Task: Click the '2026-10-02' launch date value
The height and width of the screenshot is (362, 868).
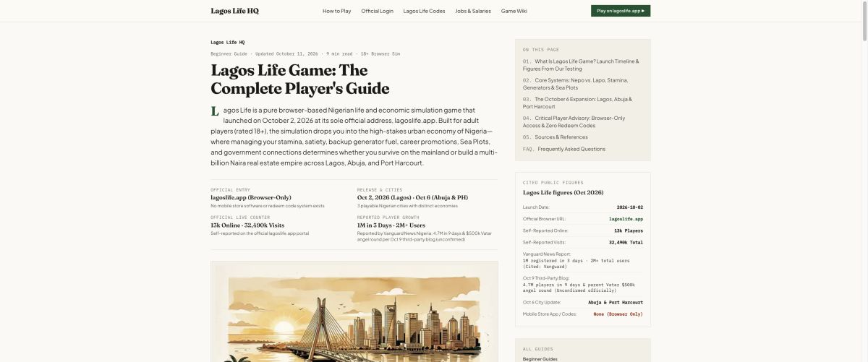Action: (x=630, y=207)
